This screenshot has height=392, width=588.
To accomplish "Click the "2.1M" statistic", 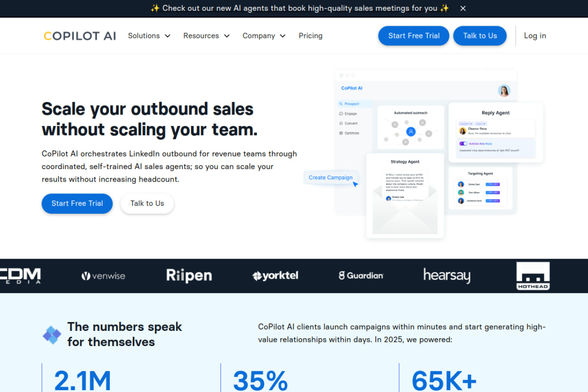I will (x=83, y=381).
